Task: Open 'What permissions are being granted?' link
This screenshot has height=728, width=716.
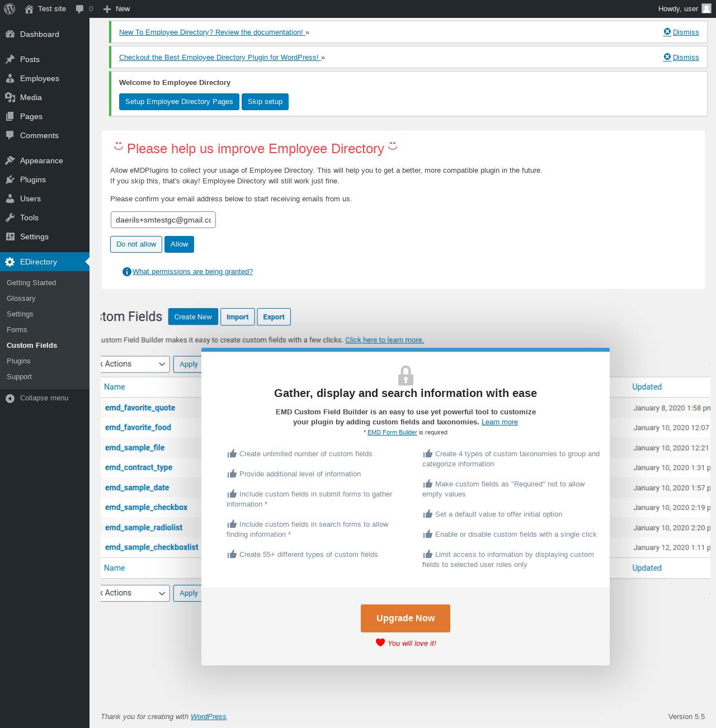Action: pyautogui.click(x=192, y=272)
